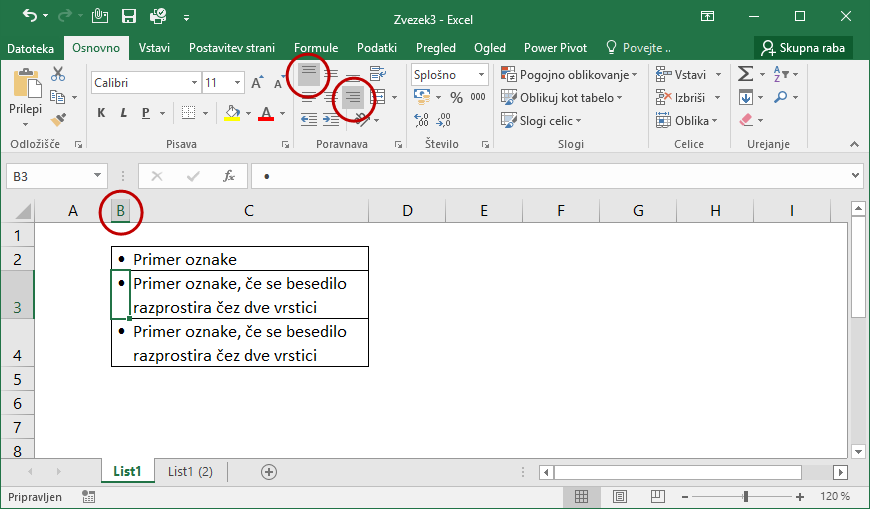Switch to Page Layout view in status bar
Image resolution: width=870 pixels, height=509 pixels.
point(620,496)
